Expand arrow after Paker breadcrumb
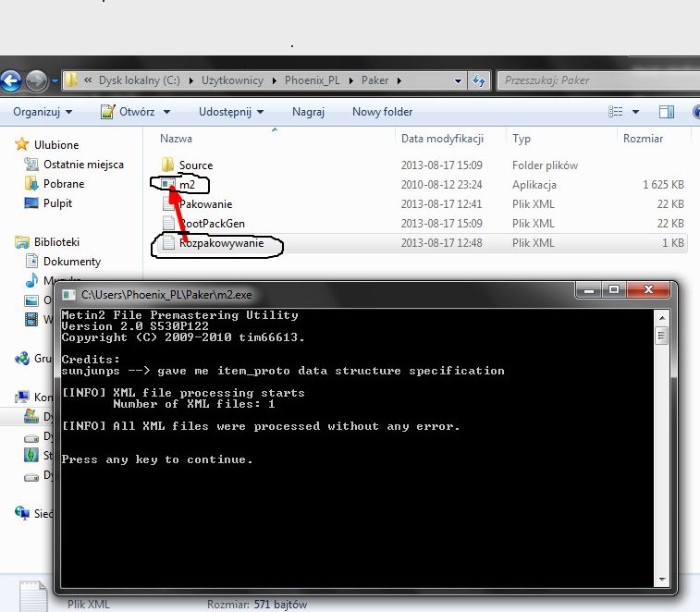Screen dimensions: 700x612 [x=399, y=80]
